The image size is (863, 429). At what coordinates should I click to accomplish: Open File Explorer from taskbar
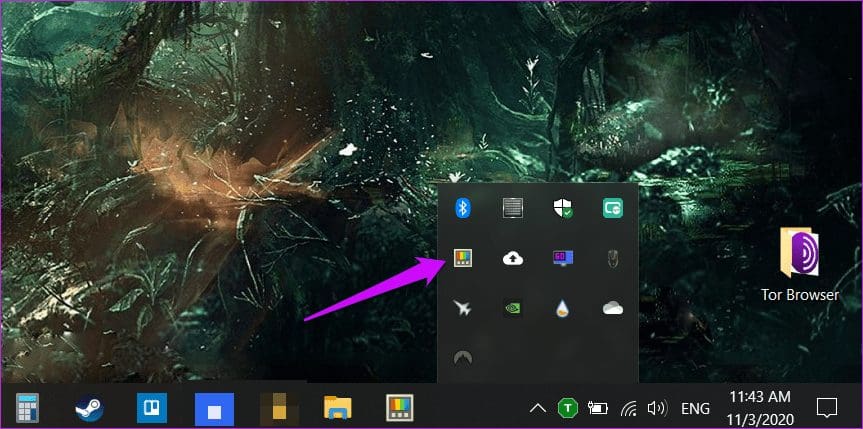tap(338, 408)
